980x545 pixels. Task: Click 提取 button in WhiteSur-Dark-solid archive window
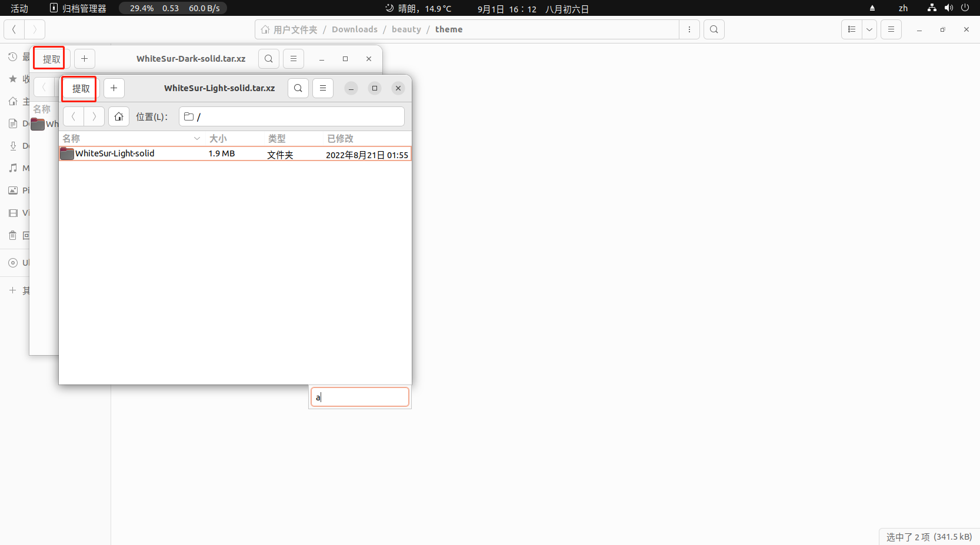click(51, 59)
